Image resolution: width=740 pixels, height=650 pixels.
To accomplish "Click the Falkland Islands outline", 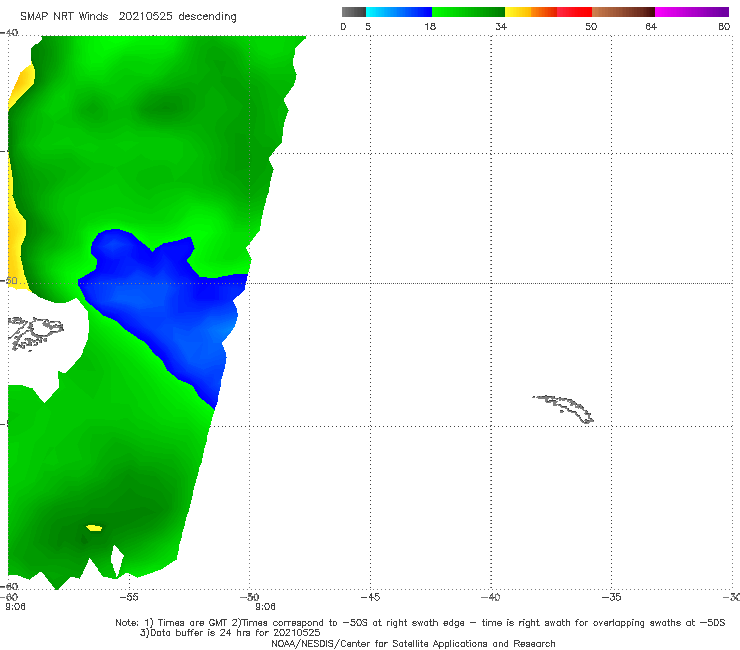I will point(36,333).
